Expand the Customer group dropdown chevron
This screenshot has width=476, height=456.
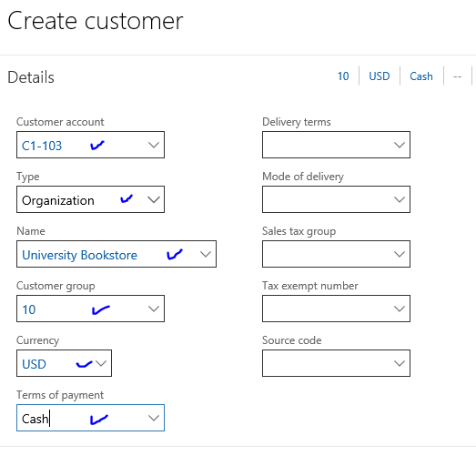[x=154, y=309]
